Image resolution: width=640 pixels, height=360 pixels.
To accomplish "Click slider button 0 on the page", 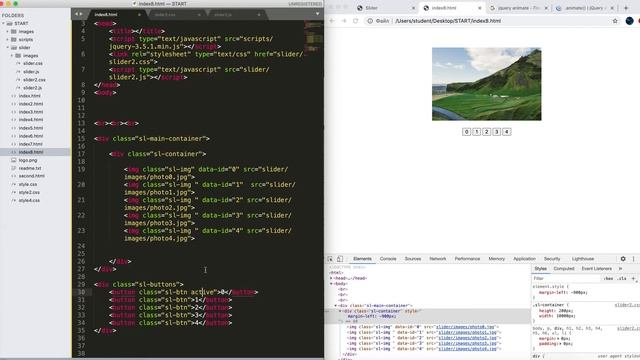I will [467, 132].
